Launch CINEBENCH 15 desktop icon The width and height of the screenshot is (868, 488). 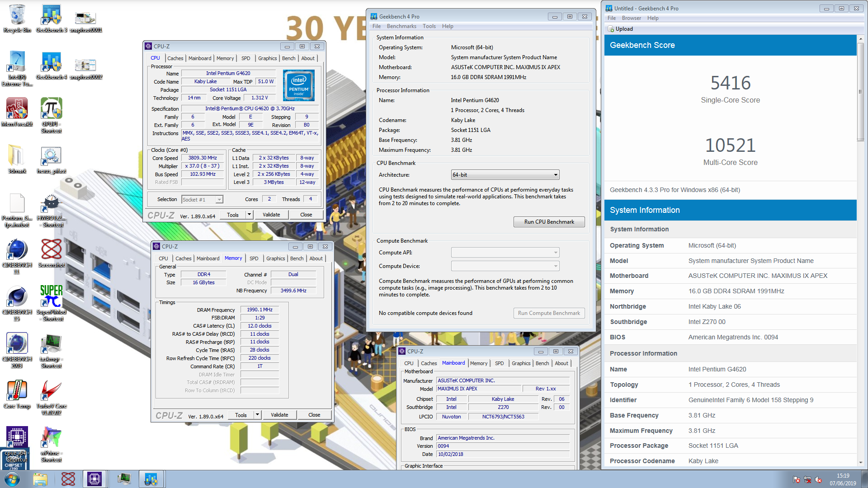click(17, 303)
